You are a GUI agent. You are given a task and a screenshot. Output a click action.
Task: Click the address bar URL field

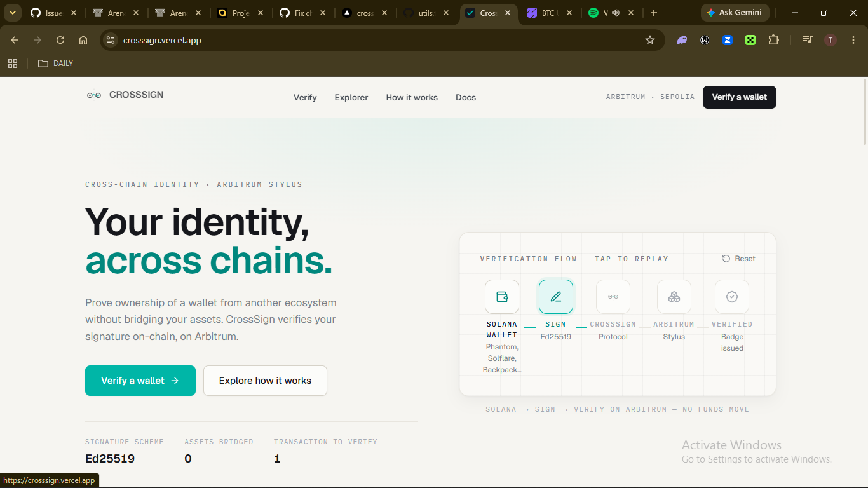(381, 40)
